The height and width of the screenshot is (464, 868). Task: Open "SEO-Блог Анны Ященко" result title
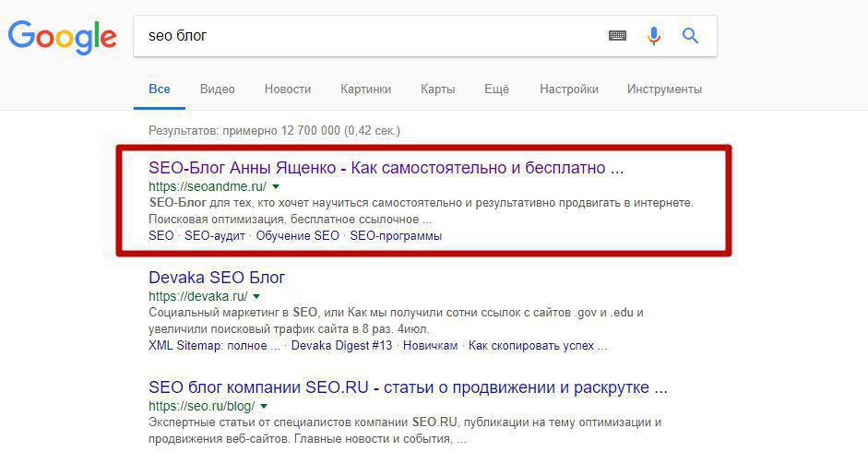386,168
